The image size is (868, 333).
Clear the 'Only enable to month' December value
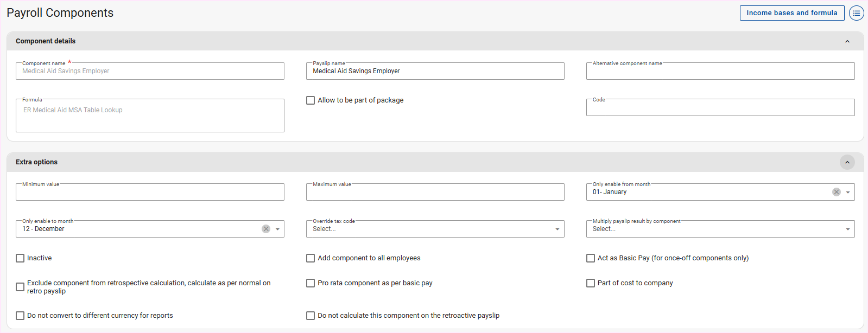[266, 229]
